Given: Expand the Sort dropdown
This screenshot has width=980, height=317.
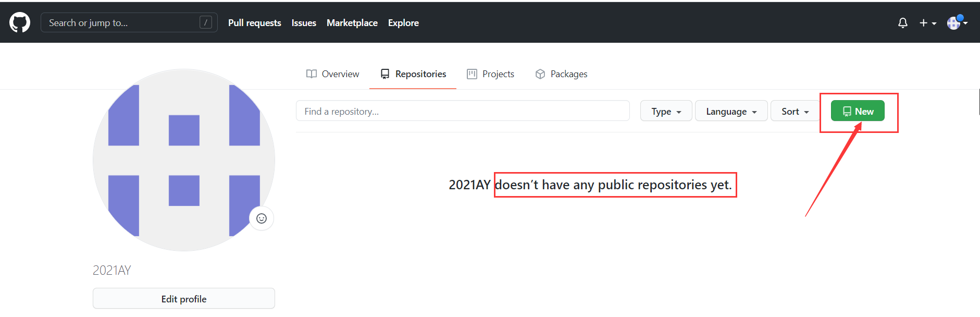Looking at the screenshot, I should pos(795,111).
